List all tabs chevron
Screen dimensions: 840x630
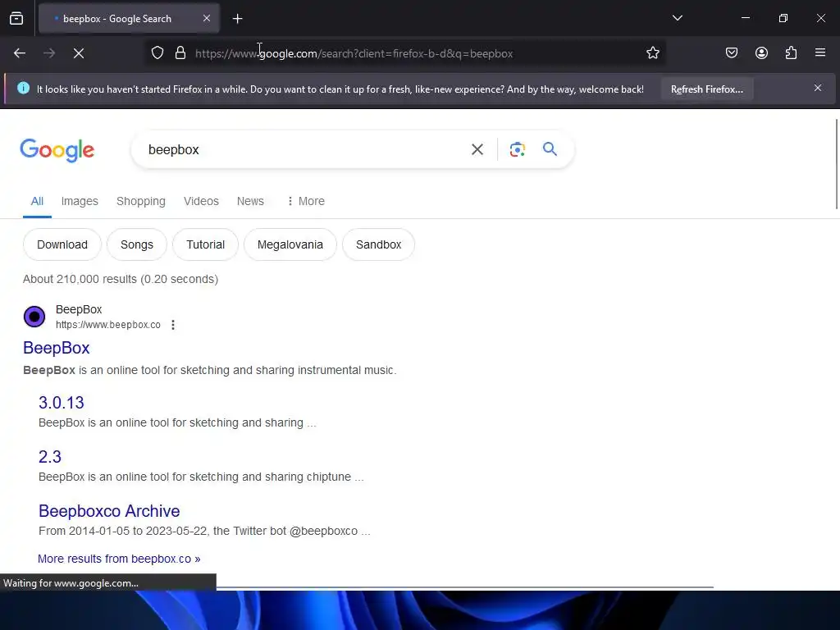coord(677,18)
